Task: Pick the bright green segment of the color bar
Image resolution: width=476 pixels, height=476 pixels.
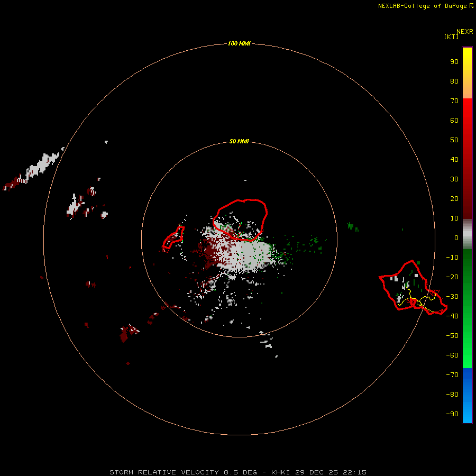Action: click(x=467, y=340)
